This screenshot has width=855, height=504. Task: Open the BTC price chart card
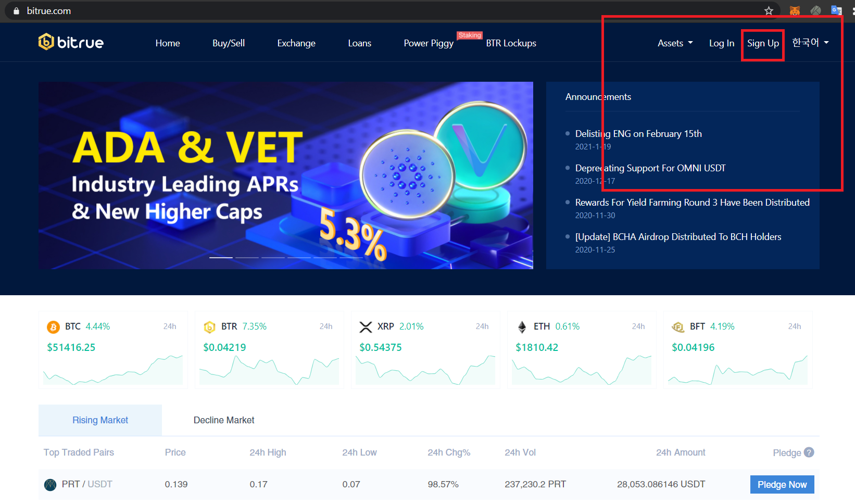113,350
